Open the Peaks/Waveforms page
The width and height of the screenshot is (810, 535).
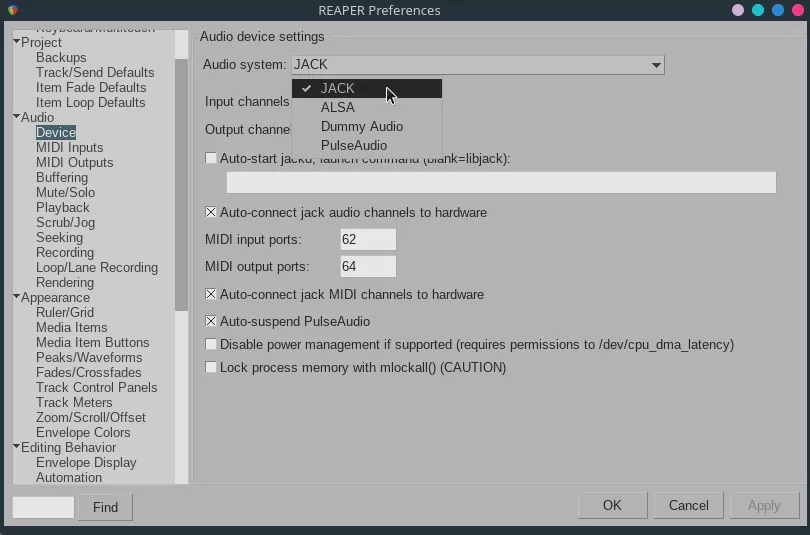click(89, 357)
